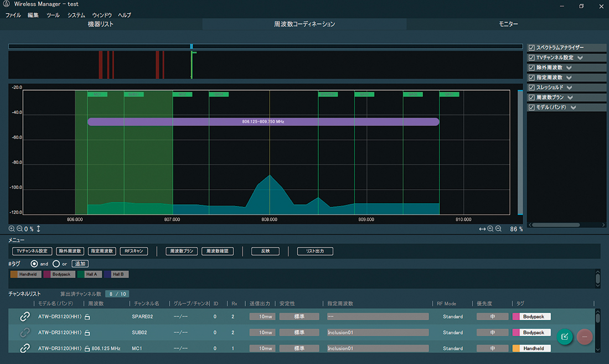The width and height of the screenshot is (609, 364).
Task: Open the システム menu
Action: (76, 15)
